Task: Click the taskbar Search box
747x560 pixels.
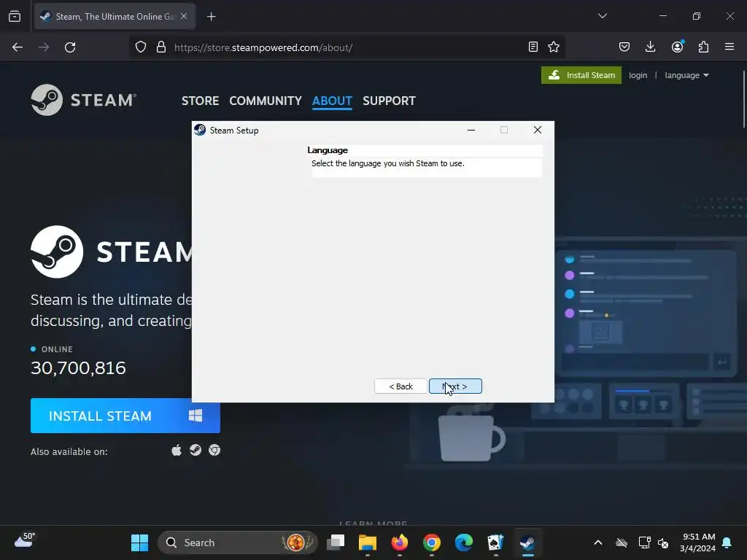Action: (237, 542)
